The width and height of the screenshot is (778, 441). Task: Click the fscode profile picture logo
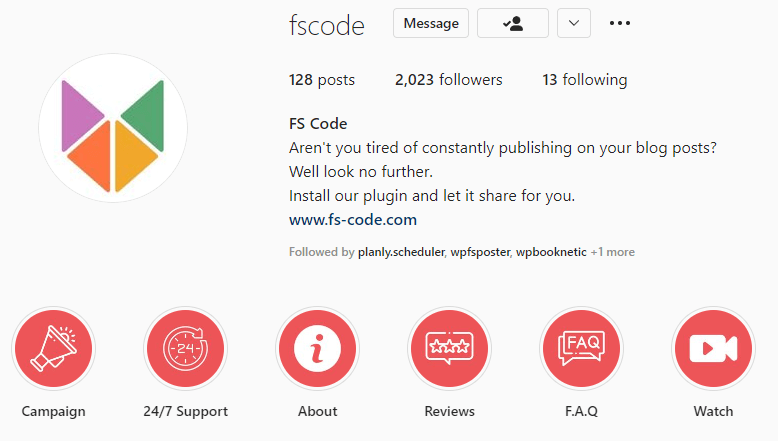click(113, 128)
